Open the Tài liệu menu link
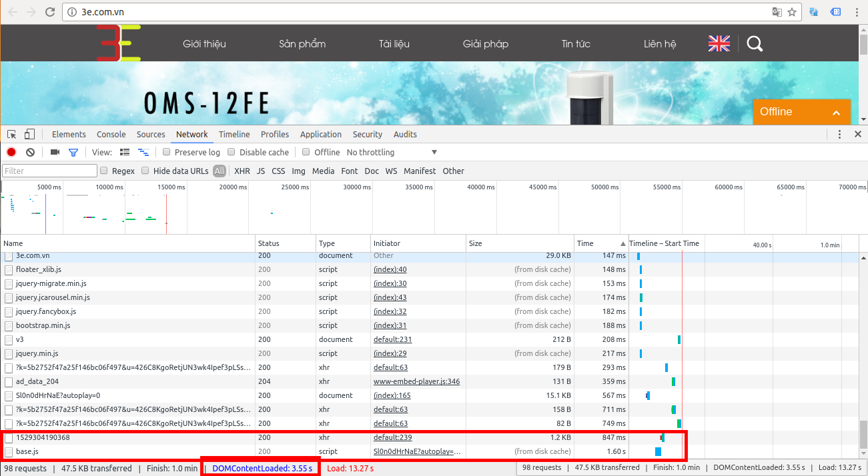The width and height of the screenshot is (868, 476). point(394,44)
